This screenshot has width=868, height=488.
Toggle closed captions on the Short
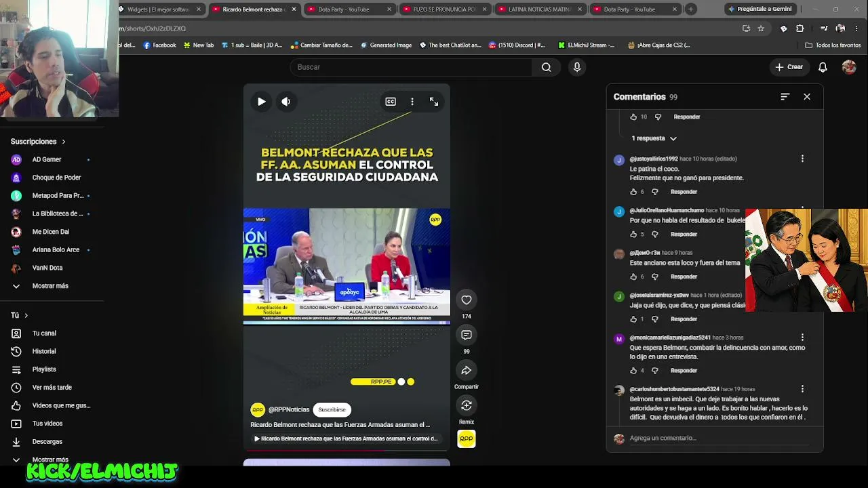391,102
